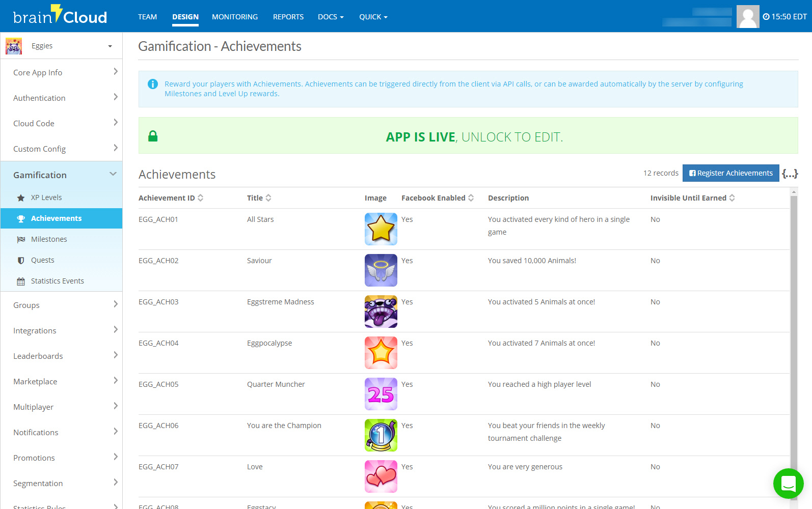The image size is (812, 509).
Task: Open the Eggies app selector dropdown
Action: pyautogui.click(x=61, y=46)
